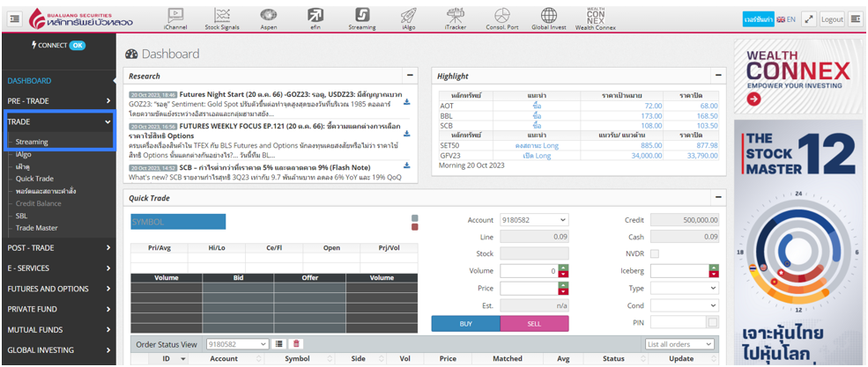Click the hamburger menu icon at top left

click(13, 18)
